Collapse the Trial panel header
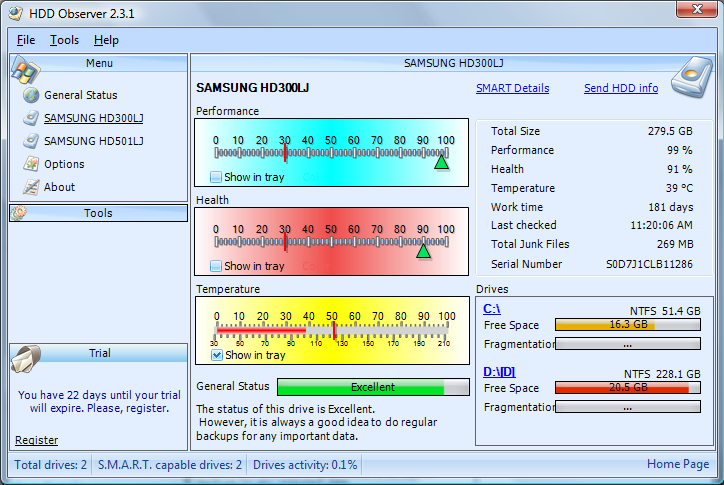The image size is (724, 485). (x=98, y=353)
